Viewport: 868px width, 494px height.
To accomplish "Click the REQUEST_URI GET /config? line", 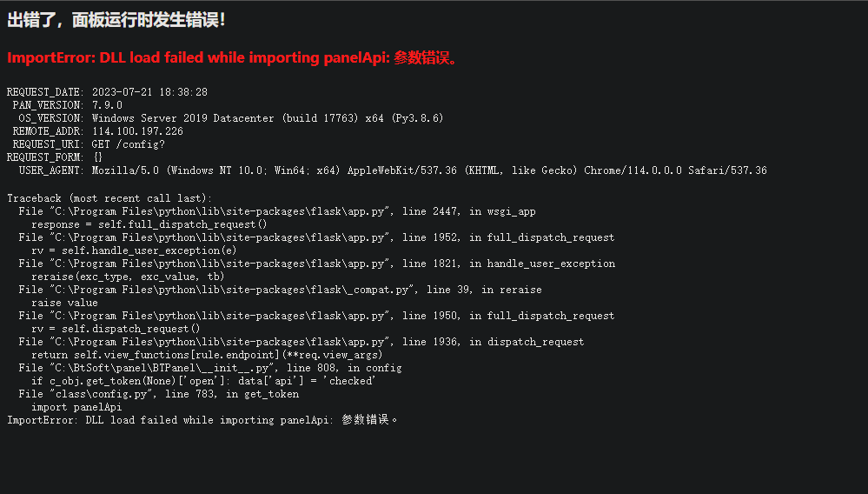I will (x=89, y=144).
